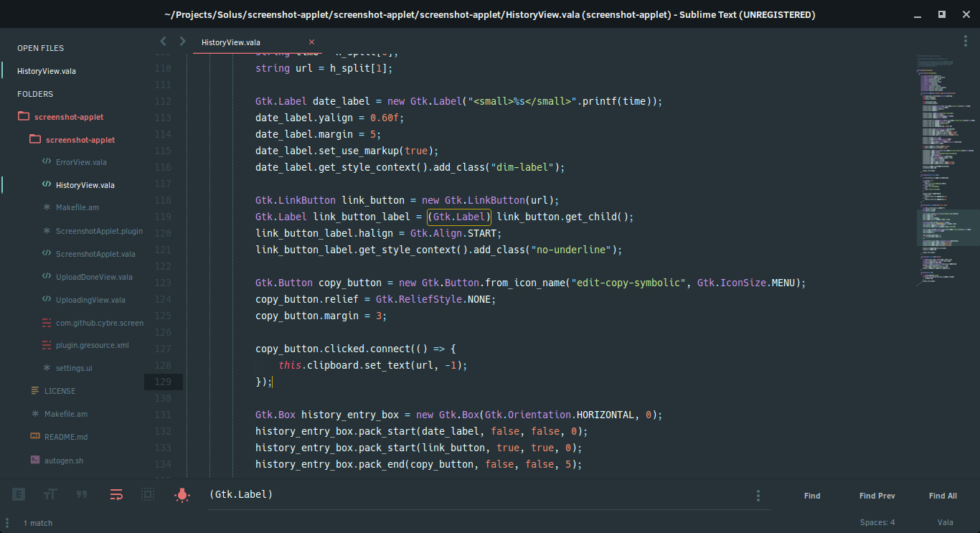Click the README.md markdown icon
This screenshot has width=980, height=533.
point(35,437)
